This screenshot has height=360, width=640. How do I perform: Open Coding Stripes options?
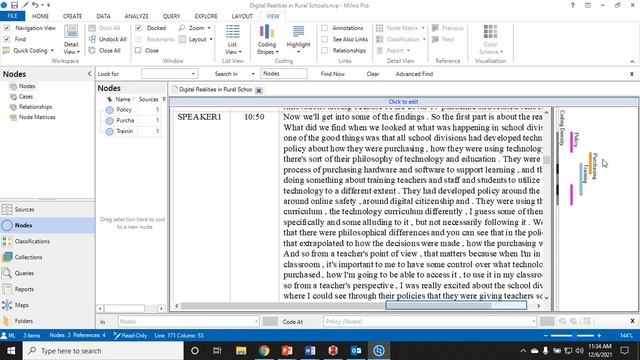(x=267, y=39)
